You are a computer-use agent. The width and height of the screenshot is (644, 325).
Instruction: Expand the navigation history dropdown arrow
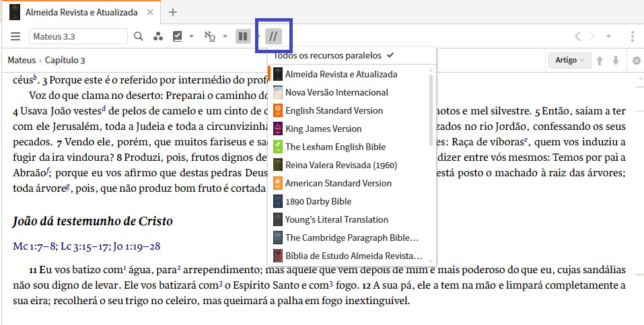coord(609,36)
